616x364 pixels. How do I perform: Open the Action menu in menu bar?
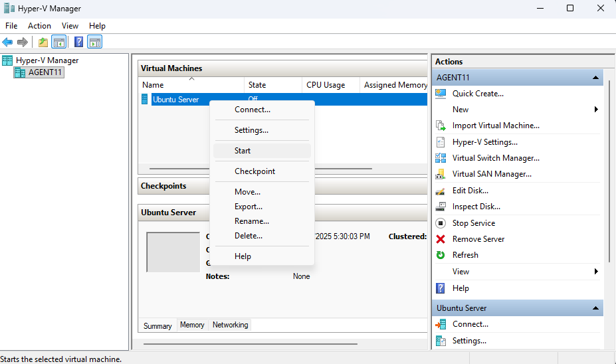click(39, 26)
